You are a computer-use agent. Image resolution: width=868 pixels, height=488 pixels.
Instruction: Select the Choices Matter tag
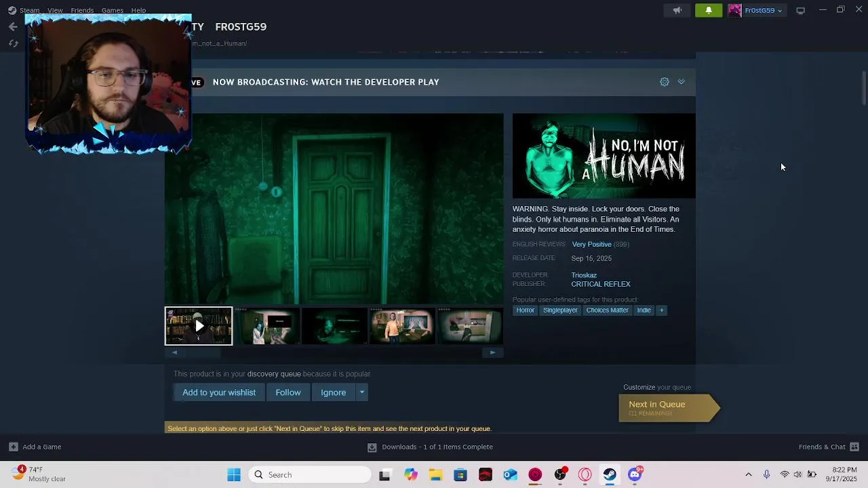pos(608,310)
